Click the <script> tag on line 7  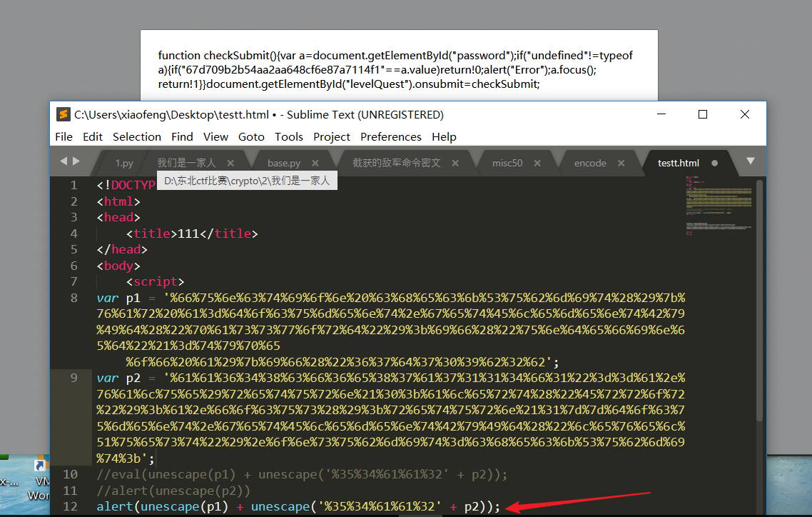pyautogui.click(x=155, y=282)
